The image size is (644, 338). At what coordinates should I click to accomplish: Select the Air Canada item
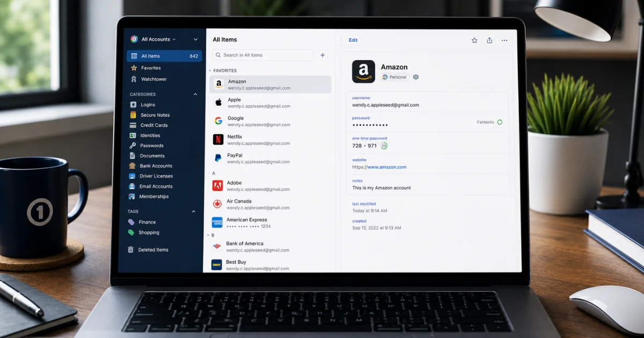pos(269,204)
